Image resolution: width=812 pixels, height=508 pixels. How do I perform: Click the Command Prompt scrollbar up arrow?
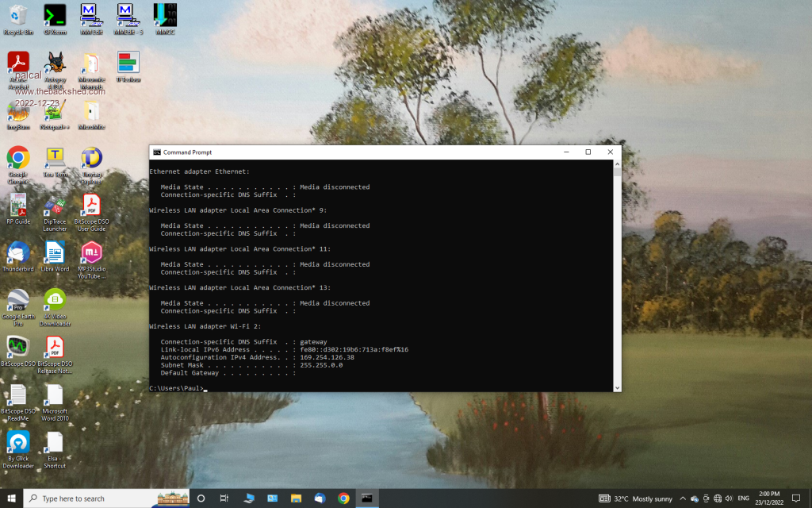point(617,164)
